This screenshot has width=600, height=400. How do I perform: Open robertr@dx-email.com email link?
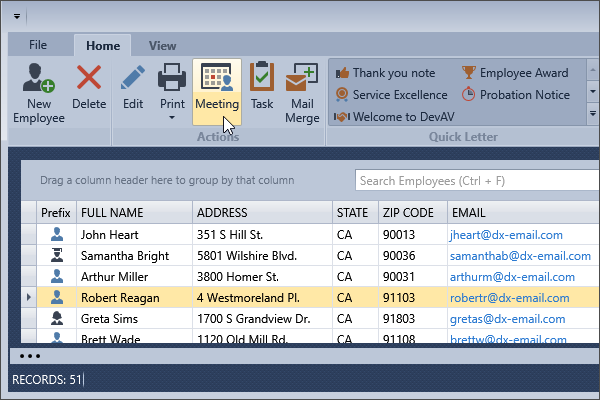510,298
